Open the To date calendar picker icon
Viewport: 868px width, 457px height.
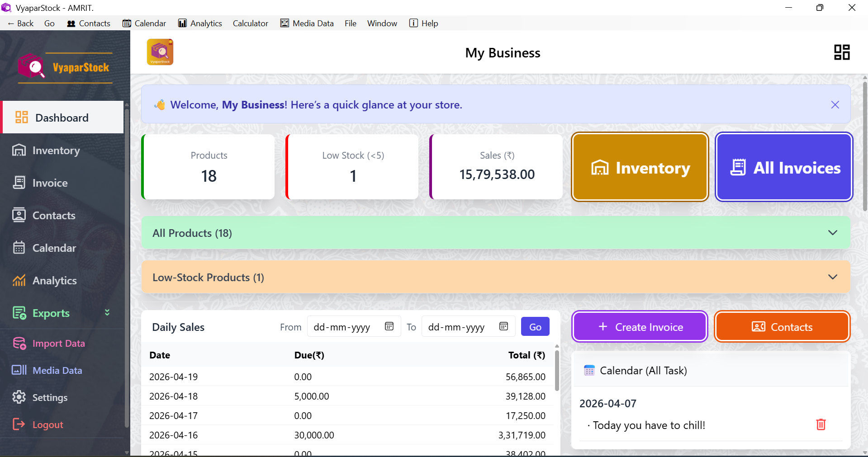tap(503, 326)
